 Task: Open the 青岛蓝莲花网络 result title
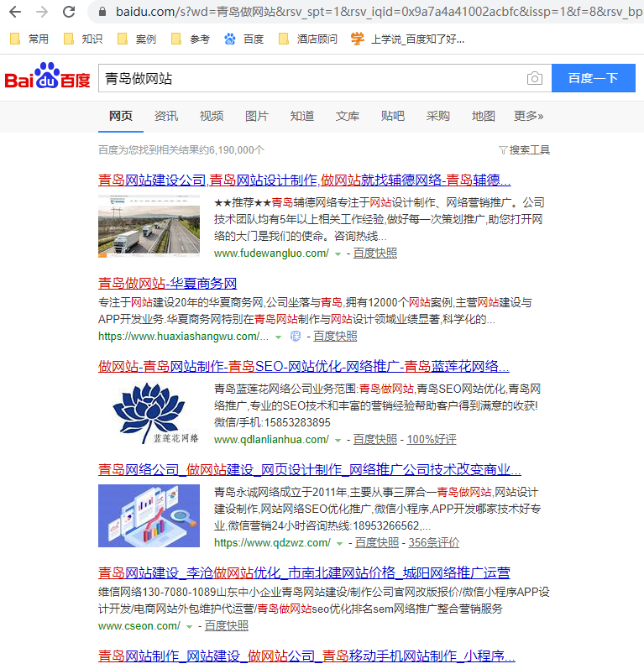click(x=303, y=367)
